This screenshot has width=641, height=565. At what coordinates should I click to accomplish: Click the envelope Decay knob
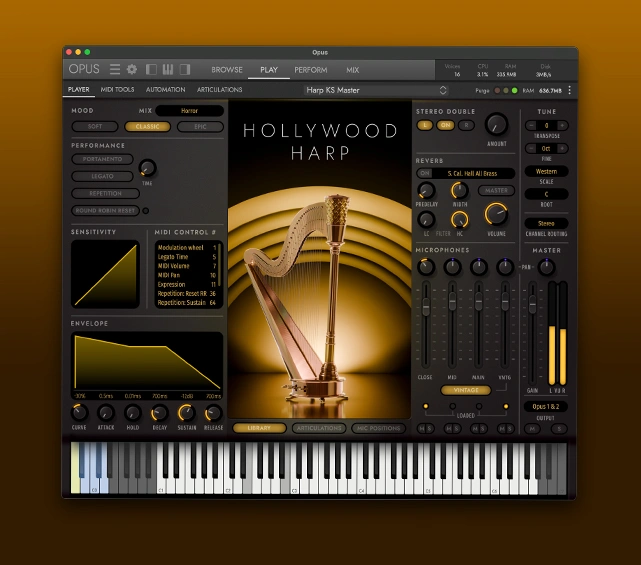point(159,413)
